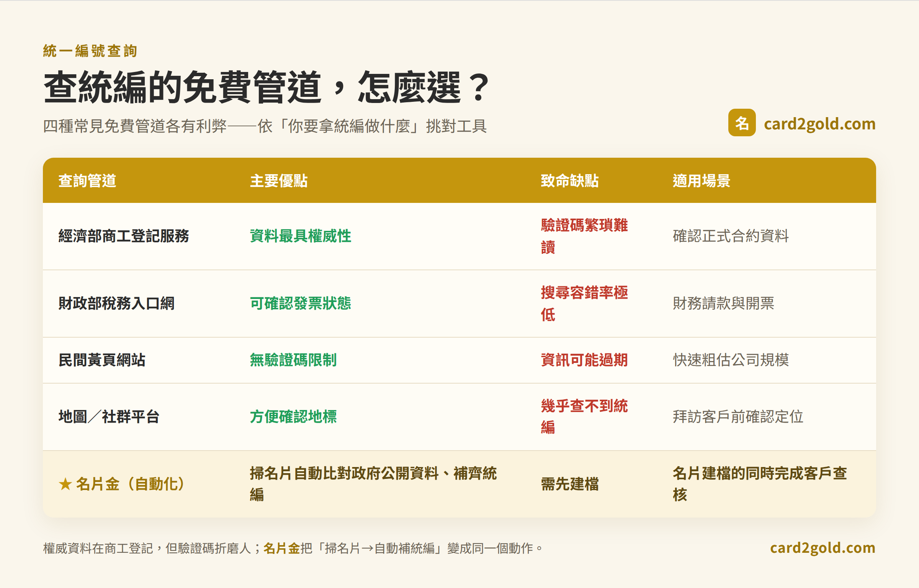Image resolution: width=919 pixels, height=588 pixels.
Task: Open card2gold.com link in the footer
Action: point(823,548)
